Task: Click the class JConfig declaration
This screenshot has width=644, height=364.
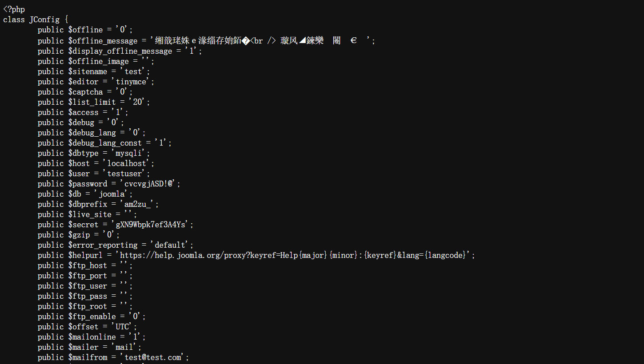Action: tap(36, 20)
